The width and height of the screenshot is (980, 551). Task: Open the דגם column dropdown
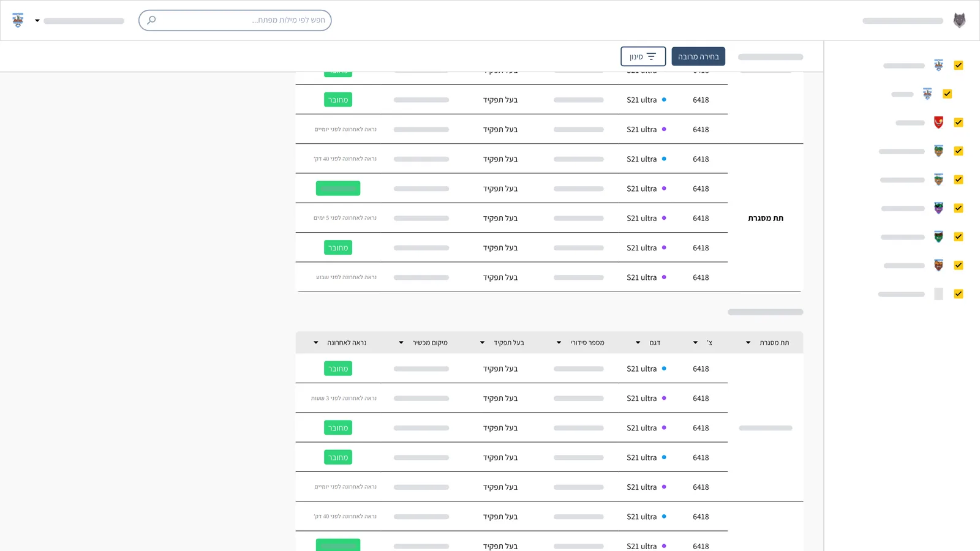pos(638,343)
